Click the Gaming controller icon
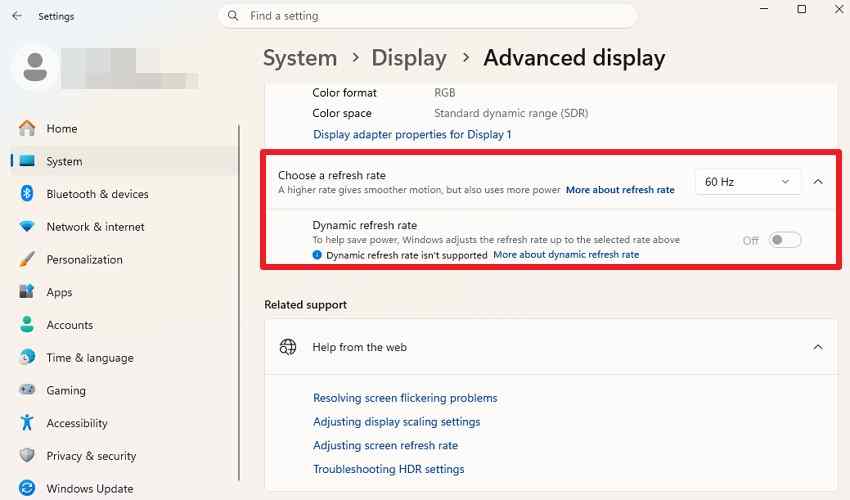The image size is (850, 500). tap(27, 389)
